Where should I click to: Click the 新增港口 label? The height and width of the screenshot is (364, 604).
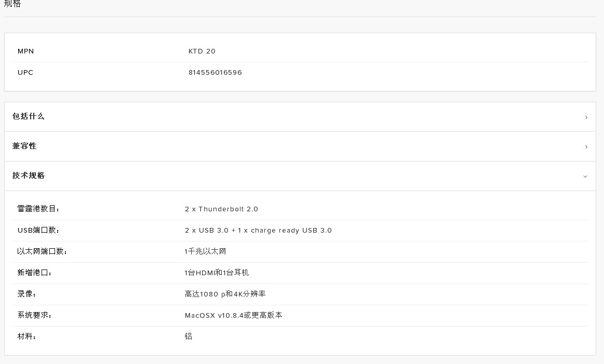click(x=34, y=273)
